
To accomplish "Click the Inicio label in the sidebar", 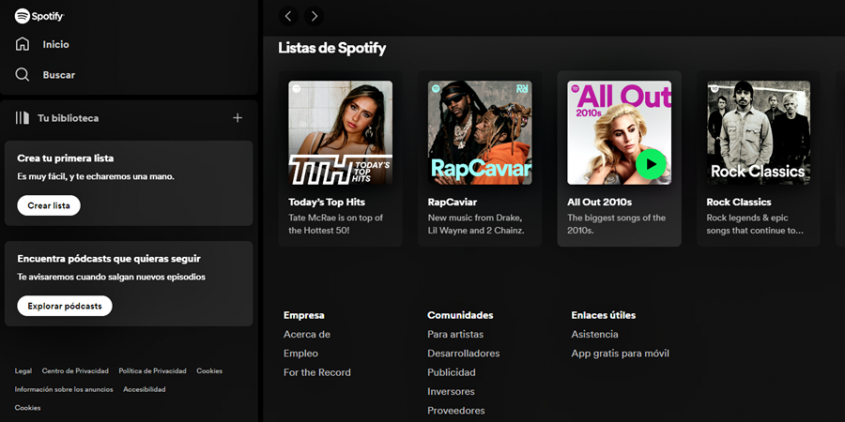I will point(56,45).
